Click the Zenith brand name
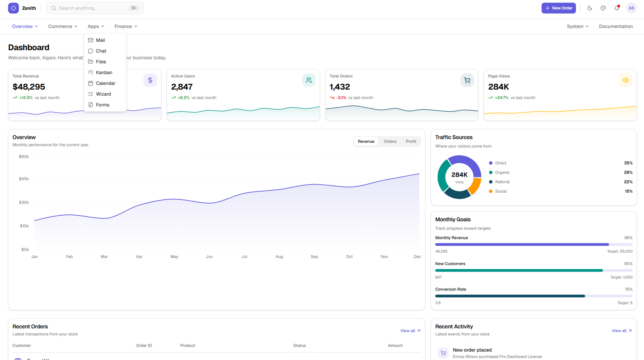The image size is (644, 360). 29,8
